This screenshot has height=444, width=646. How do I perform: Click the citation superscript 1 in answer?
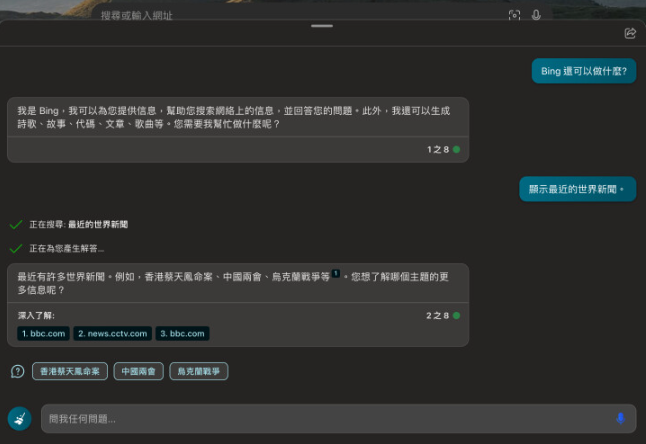point(336,273)
